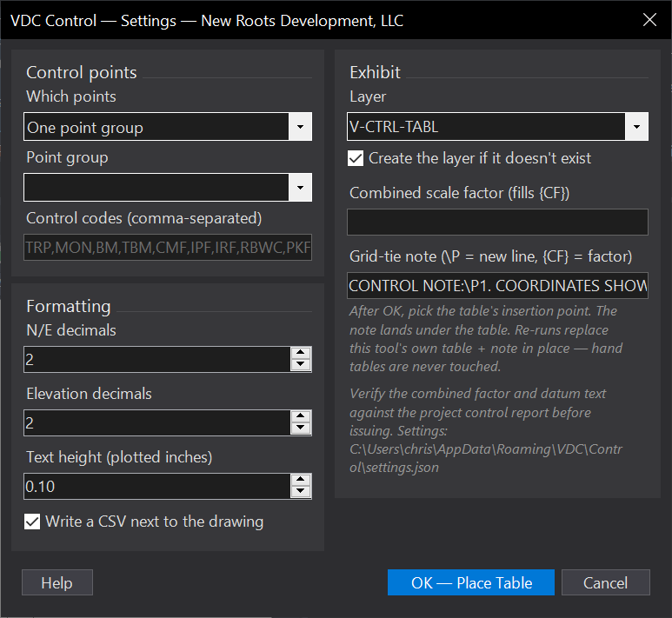
Task: Click the Cancel button
Action: coord(606,582)
